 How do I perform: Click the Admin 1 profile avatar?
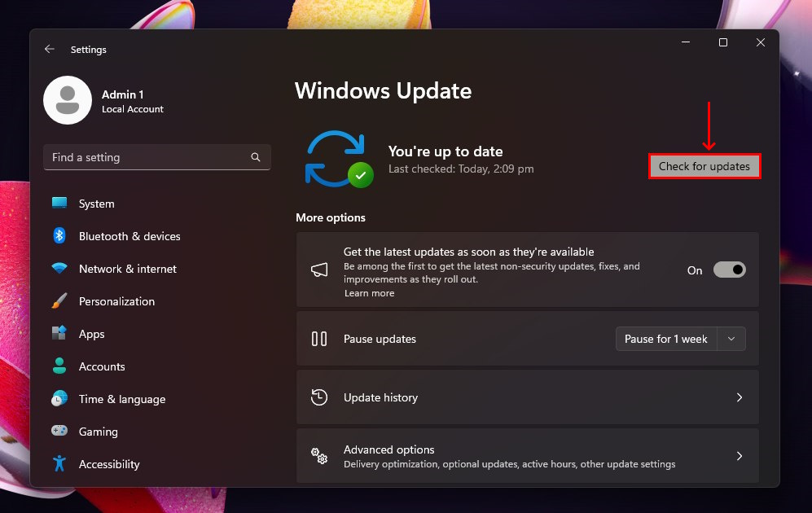tap(68, 100)
